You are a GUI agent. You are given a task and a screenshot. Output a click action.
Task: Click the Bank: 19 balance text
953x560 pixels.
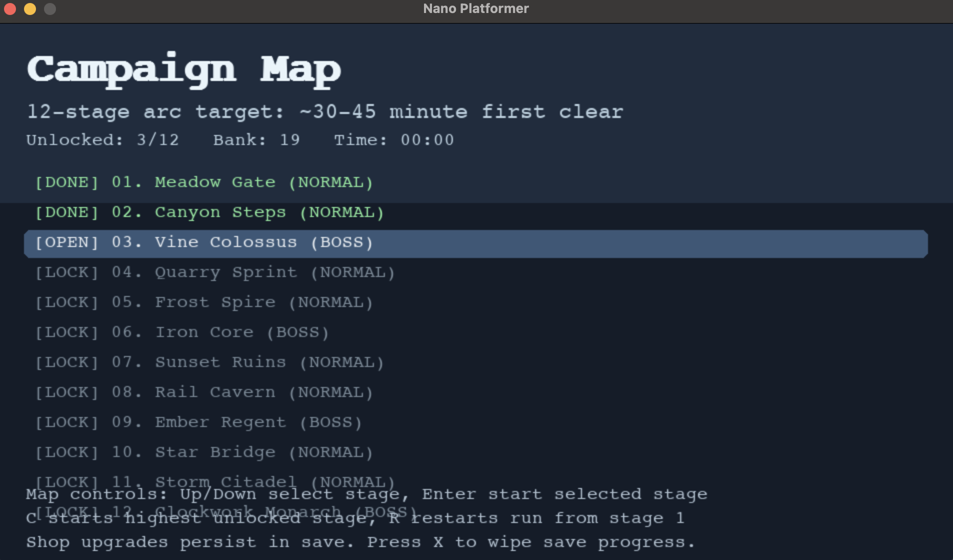click(x=256, y=140)
